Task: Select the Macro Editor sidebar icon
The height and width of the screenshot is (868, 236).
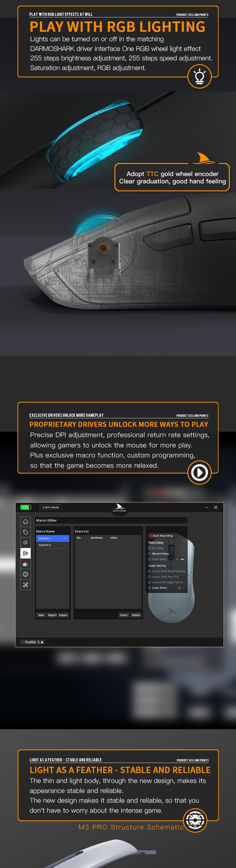Action: 25,553
